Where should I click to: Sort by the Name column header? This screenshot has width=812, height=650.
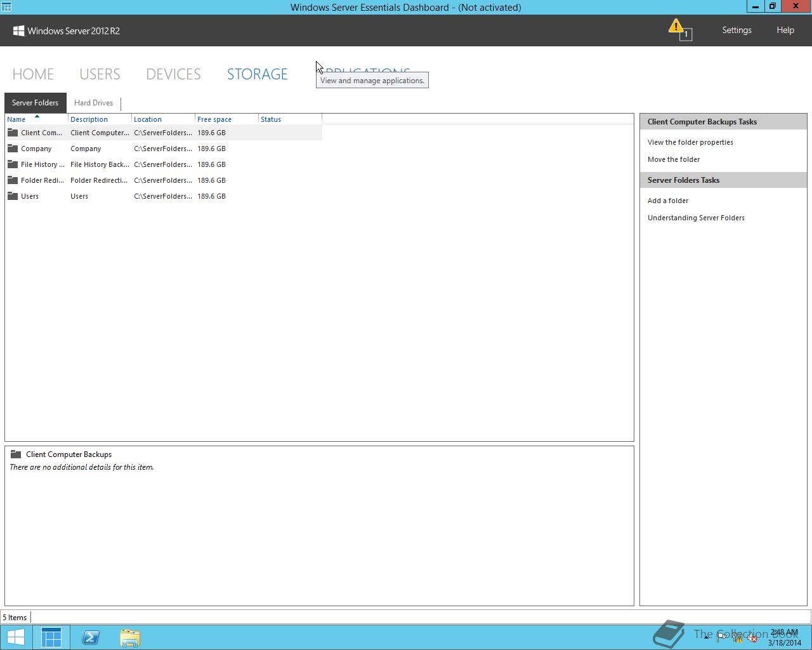click(36, 119)
